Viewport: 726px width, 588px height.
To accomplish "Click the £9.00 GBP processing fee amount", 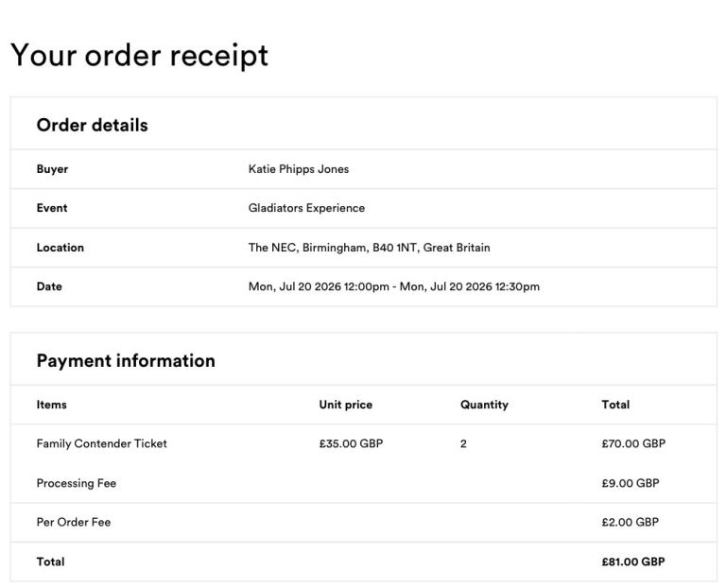I will tap(630, 483).
